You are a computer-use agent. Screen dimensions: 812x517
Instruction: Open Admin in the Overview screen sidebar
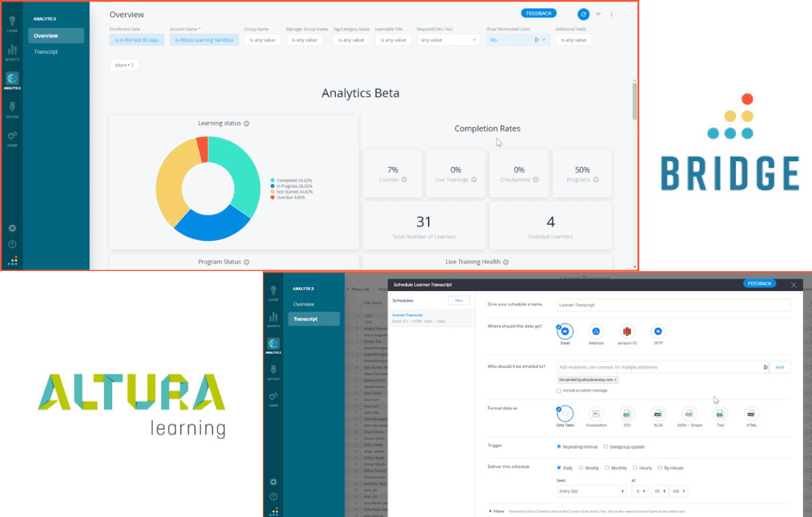[x=12, y=138]
